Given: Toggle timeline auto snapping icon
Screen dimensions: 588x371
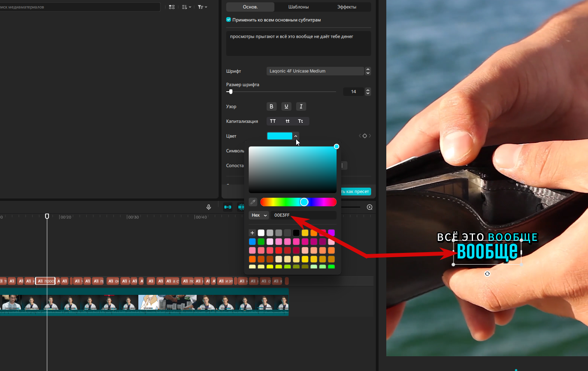Looking at the screenshot, I should (x=241, y=207).
